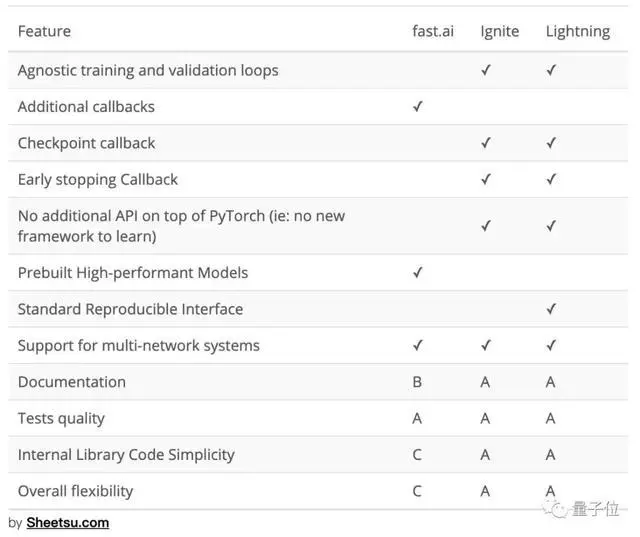Click Lightning checkmark for Early stopping Callback
640x537 pixels.
[551, 180]
